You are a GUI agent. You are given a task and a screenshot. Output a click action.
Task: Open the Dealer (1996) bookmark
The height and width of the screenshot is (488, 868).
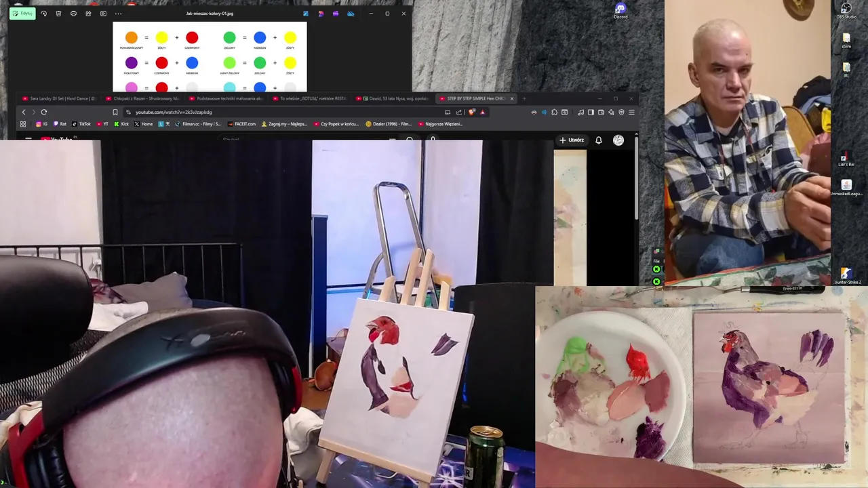(x=389, y=124)
